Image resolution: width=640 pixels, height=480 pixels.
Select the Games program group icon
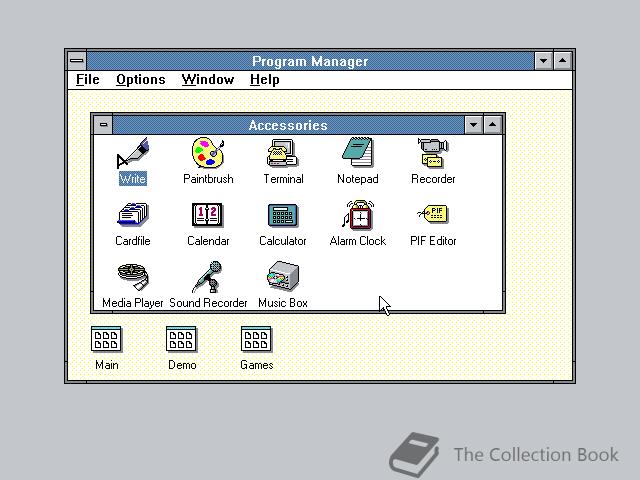coord(256,339)
